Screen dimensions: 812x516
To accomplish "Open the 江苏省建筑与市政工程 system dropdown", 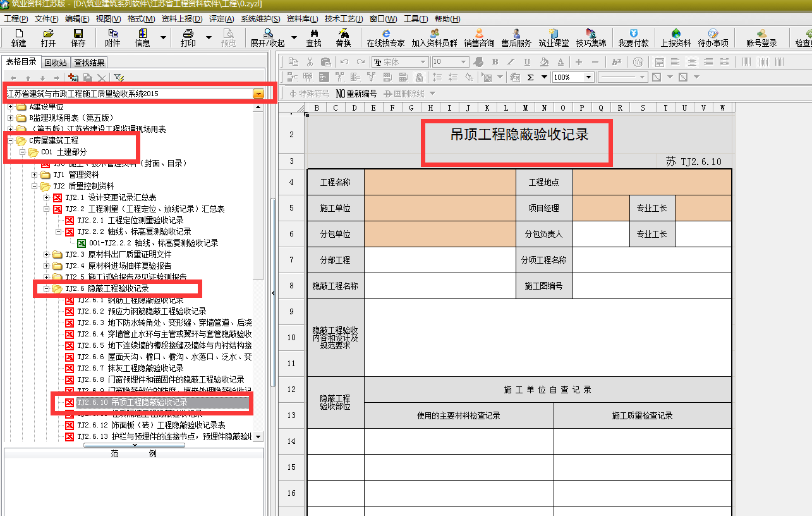I will point(258,94).
